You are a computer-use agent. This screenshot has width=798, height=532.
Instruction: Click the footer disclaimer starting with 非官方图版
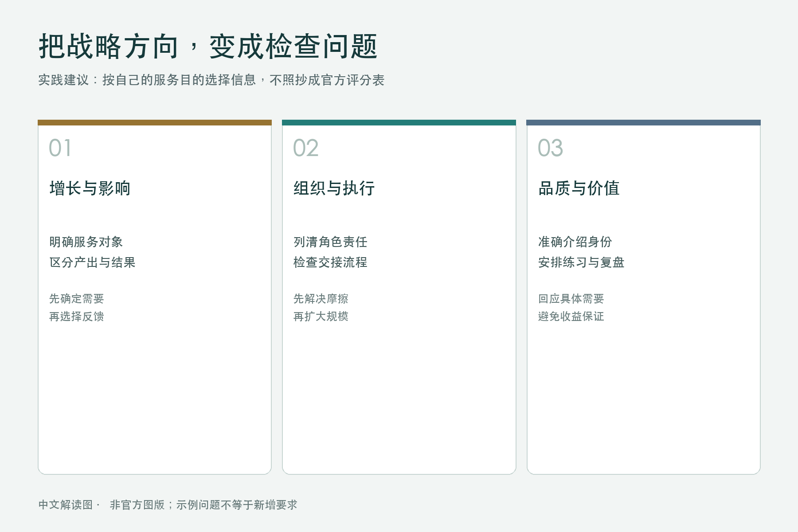[x=203, y=505]
